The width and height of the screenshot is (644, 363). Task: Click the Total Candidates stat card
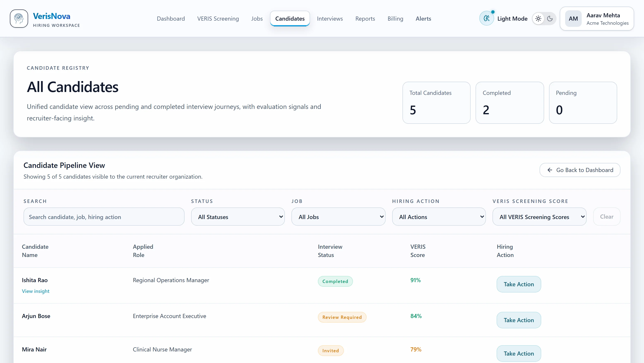click(436, 103)
